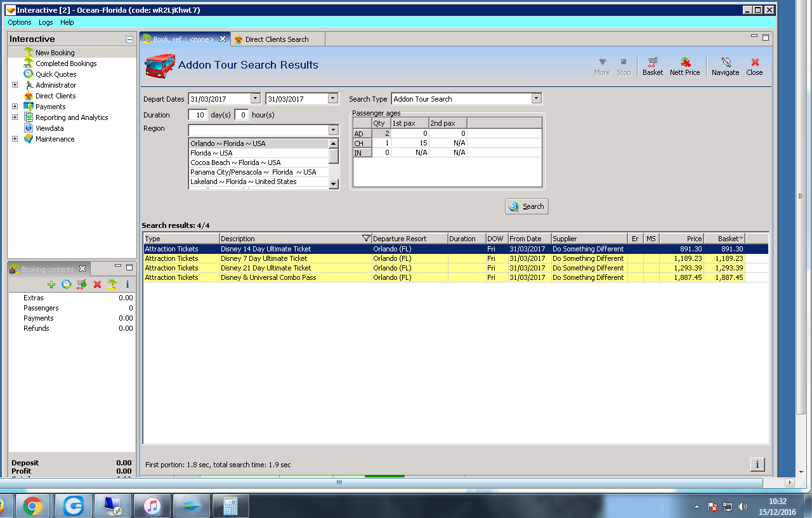Select Cocoa Beach ~ Florida ~ USA region
This screenshot has width=812, height=518.
(258, 163)
